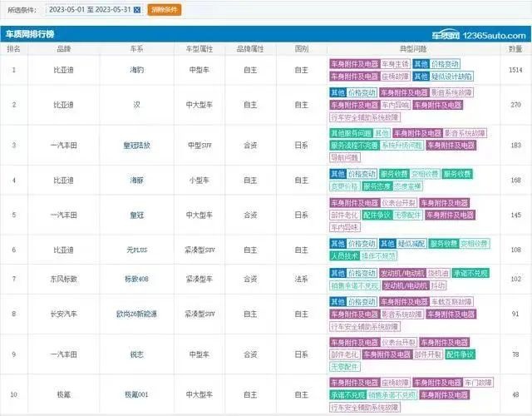Open the 欧尚Z6新能源 car series link
Image resolution: width=532 pixels, height=416 pixels.
tap(136, 314)
